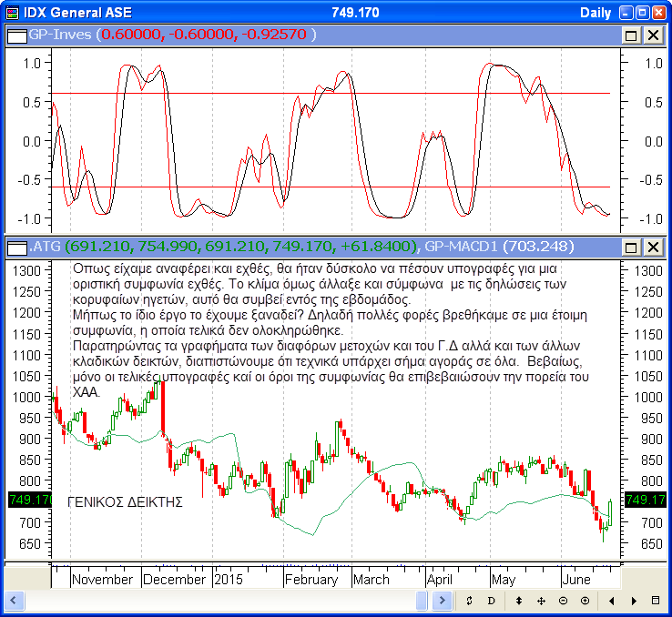Screen dimensions: 672x617
Task: Click the black right triangle icon
Action: [x=634, y=602]
